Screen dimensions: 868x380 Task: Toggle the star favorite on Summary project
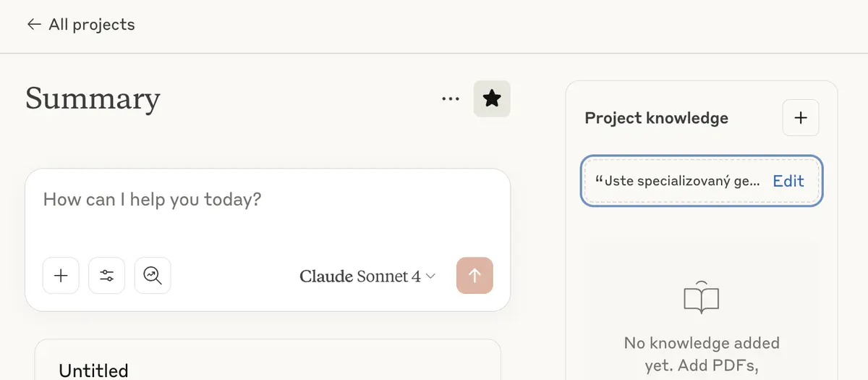coord(492,99)
